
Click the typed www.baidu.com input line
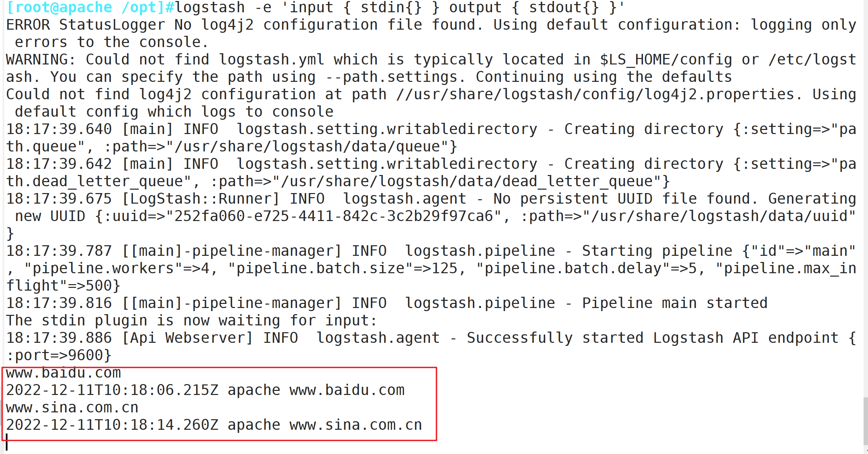pos(64,373)
